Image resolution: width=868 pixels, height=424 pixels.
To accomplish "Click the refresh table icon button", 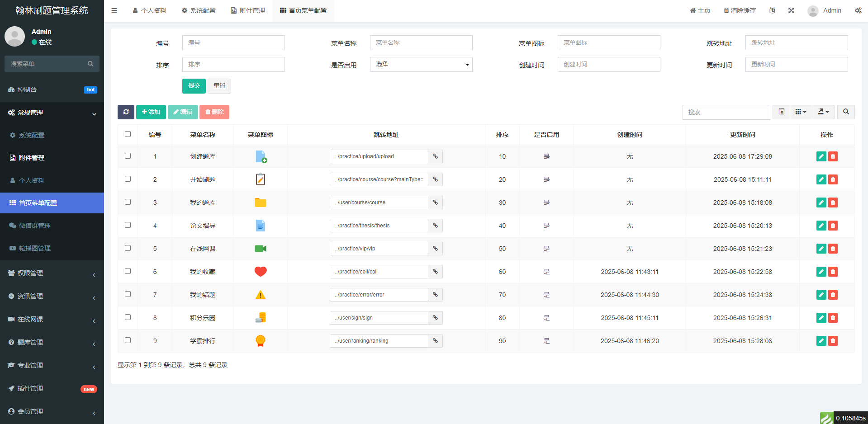I will coord(126,112).
